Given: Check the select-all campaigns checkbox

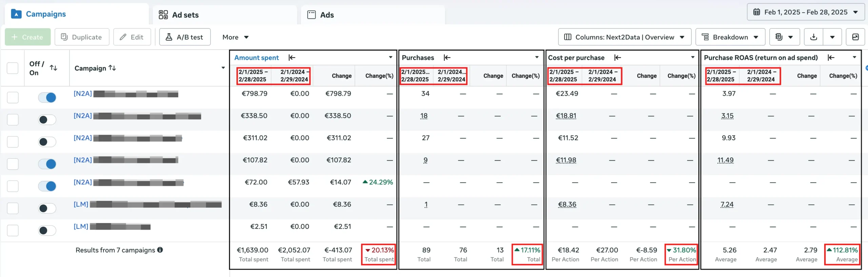Looking at the screenshot, I should coord(13,68).
